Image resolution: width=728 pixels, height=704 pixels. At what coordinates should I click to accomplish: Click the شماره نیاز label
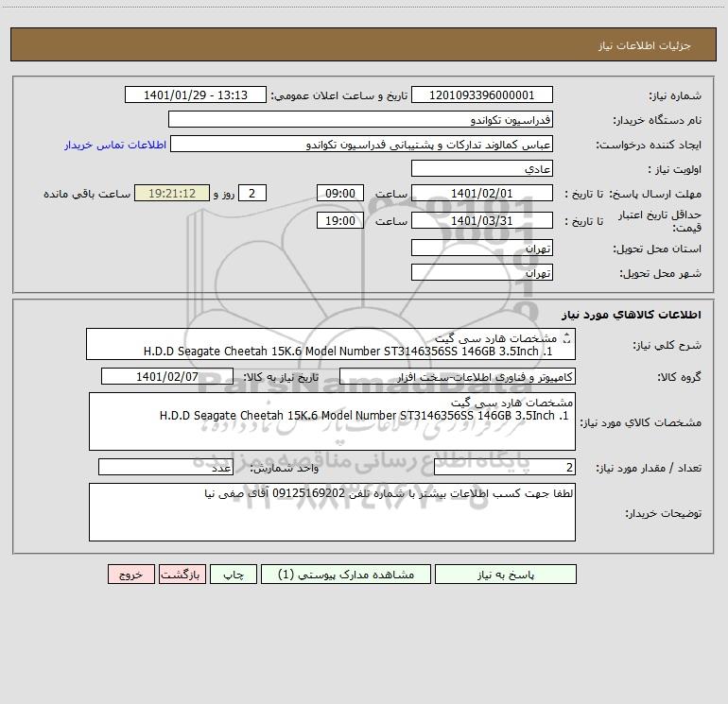675,96
